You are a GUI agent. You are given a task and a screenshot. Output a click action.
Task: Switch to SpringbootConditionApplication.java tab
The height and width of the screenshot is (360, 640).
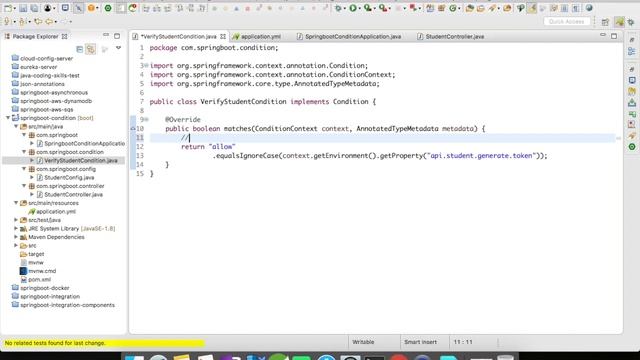tap(353, 36)
